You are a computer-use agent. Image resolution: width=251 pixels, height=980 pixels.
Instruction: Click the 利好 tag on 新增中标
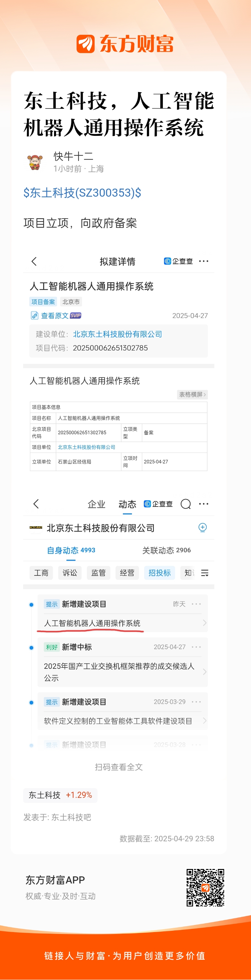(52, 647)
